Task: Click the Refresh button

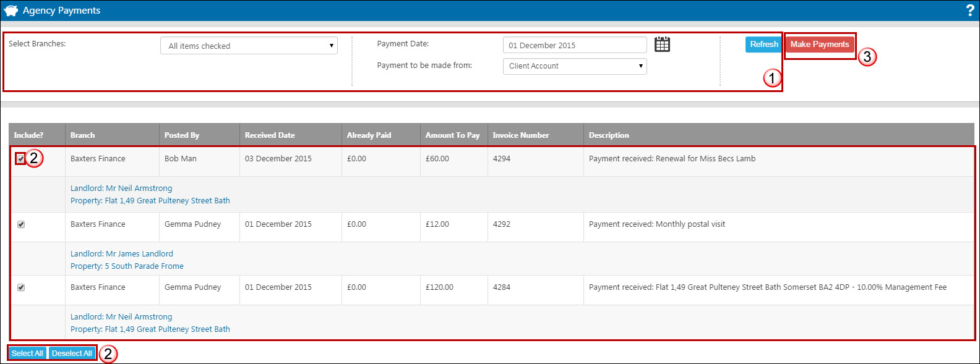Action: [x=764, y=44]
